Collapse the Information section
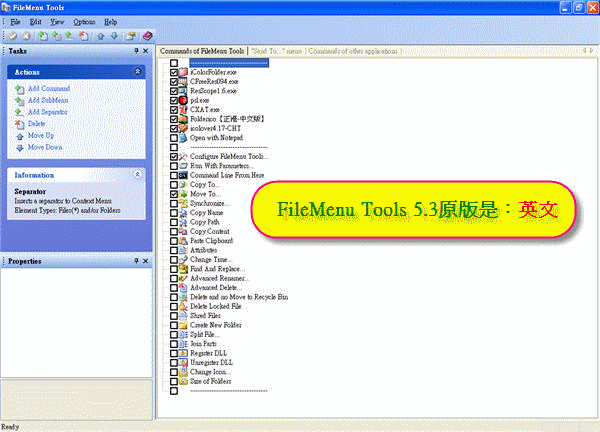Screen dimensions: 600x432 tap(138, 174)
